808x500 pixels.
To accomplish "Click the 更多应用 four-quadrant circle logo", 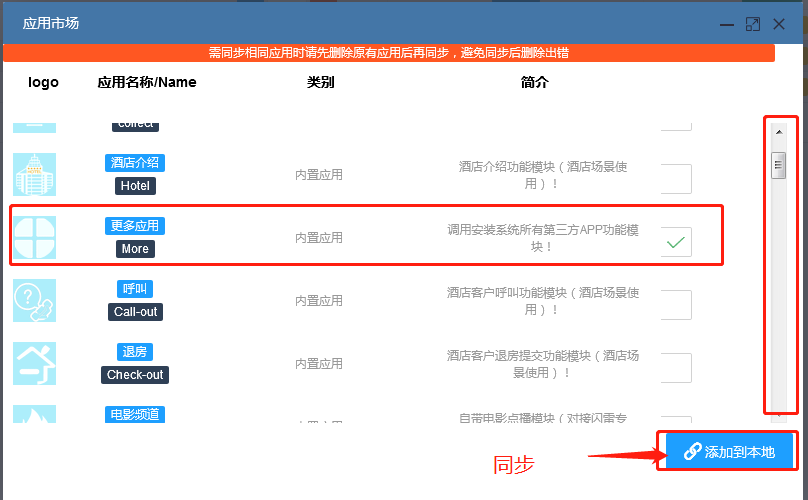I will coord(34,238).
